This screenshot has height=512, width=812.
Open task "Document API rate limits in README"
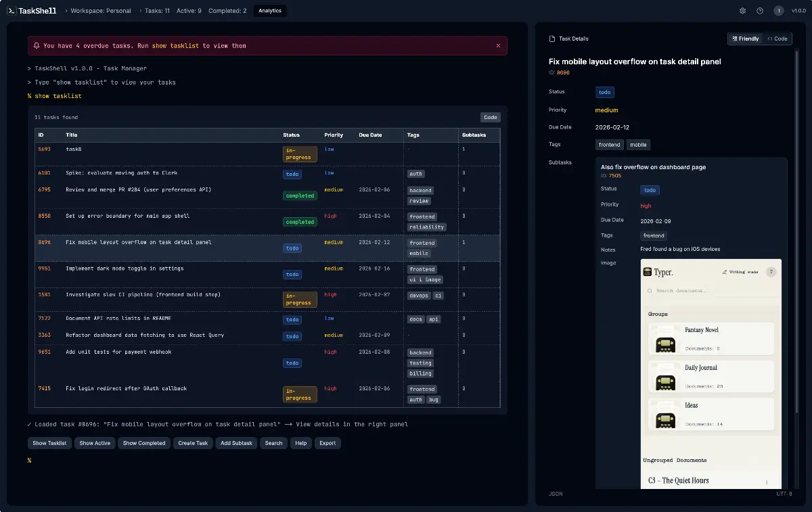pyautogui.click(x=118, y=319)
